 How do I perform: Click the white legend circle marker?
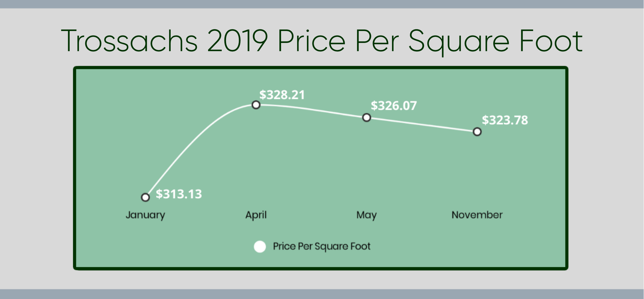pyautogui.click(x=260, y=247)
